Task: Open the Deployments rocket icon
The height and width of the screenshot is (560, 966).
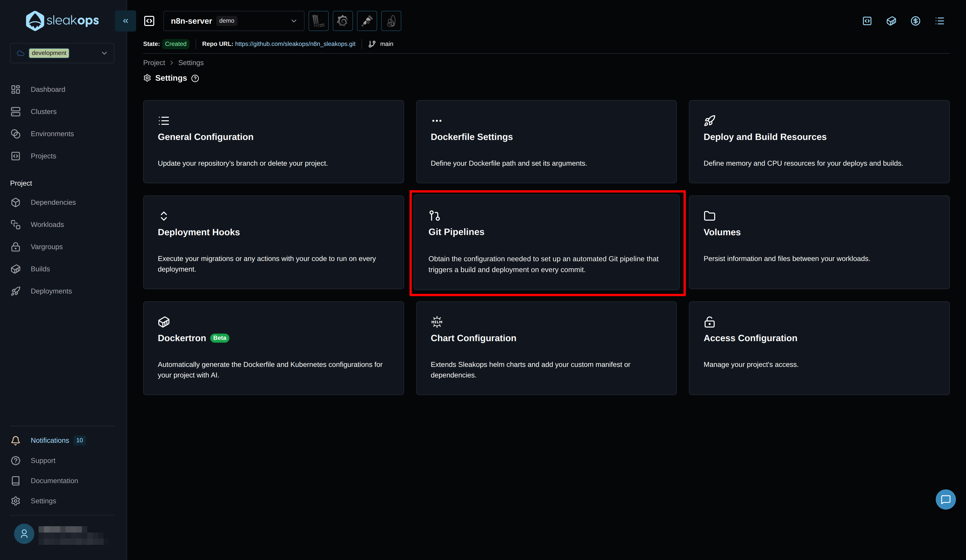Action: click(15, 291)
